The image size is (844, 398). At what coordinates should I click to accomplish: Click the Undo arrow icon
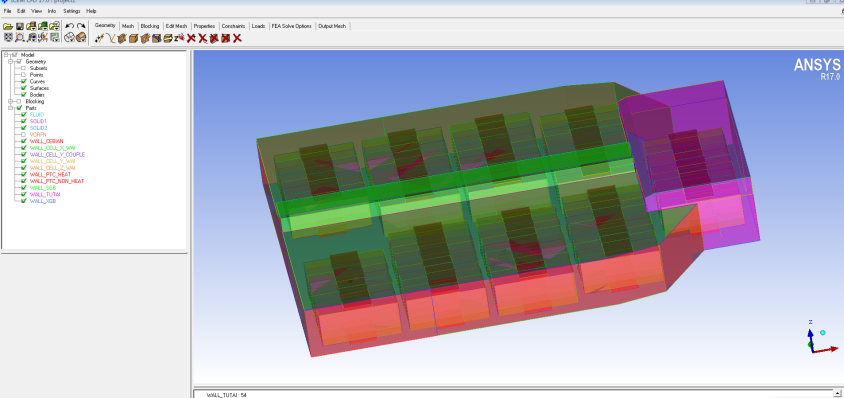pos(69,26)
